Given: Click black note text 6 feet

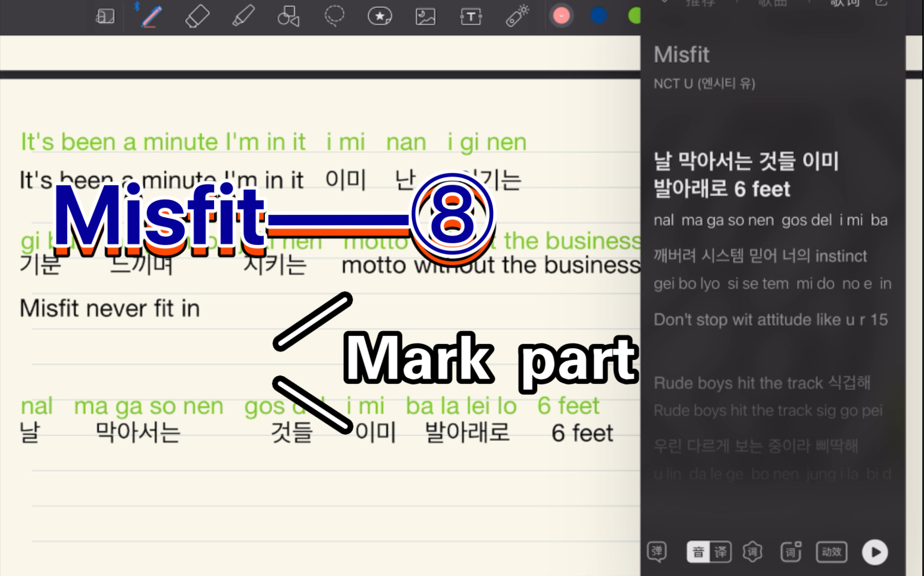Looking at the screenshot, I should (582, 433).
